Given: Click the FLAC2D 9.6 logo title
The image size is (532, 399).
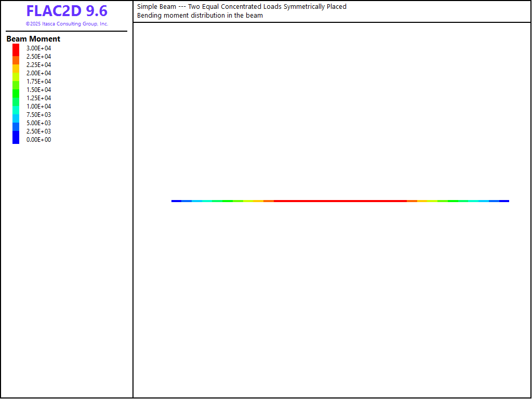Looking at the screenshot, I should pyautogui.click(x=66, y=11).
